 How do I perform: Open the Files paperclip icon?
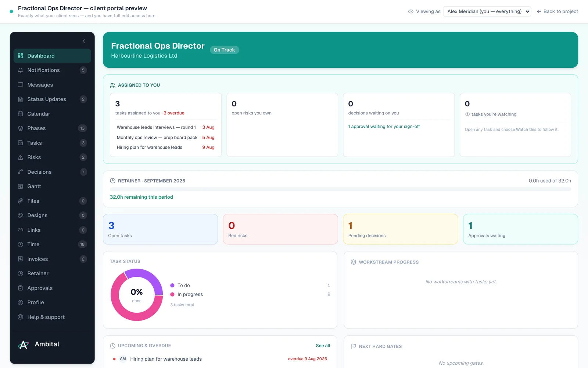click(x=21, y=201)
